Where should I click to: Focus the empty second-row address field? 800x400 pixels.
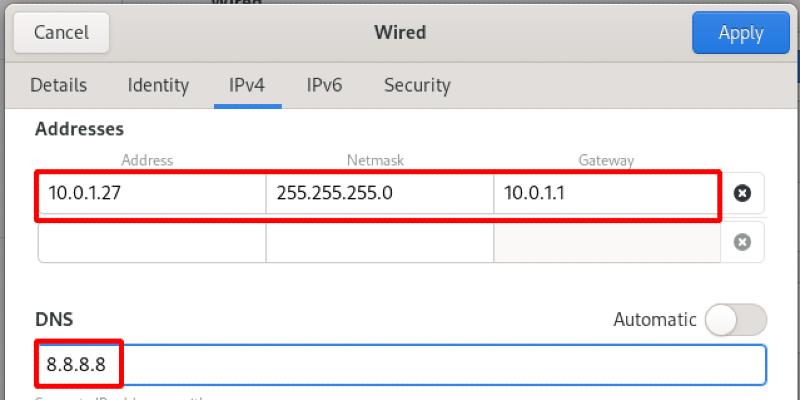(x=152, y=241)
